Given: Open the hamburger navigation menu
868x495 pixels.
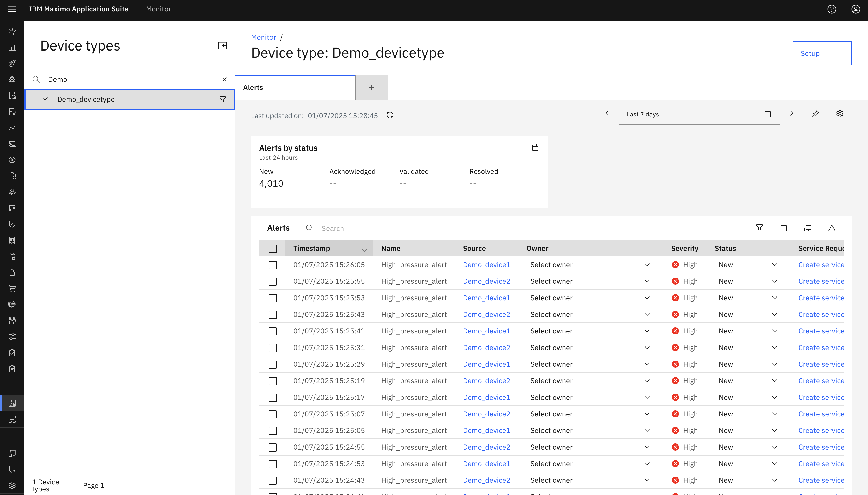Looking at the screenshot, I should point(12,9).
